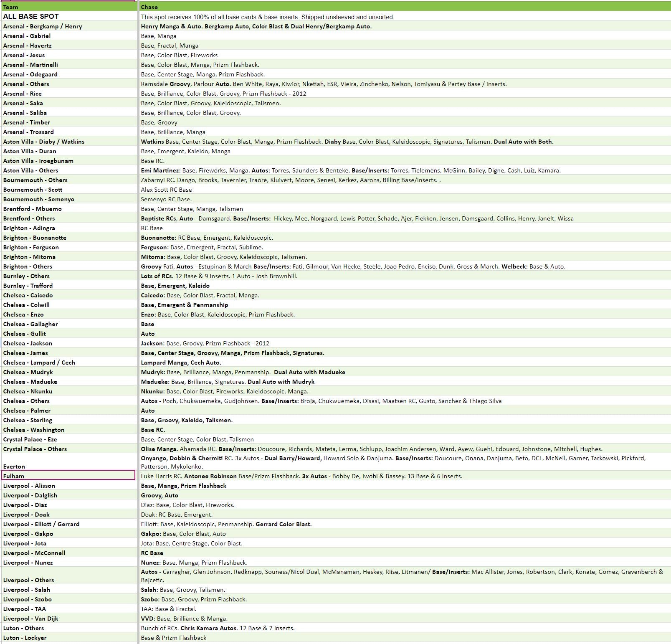Click the Luton - Lockyer team cell
Viewport: 671px width, 644px height.
click(x=68, y=638)
